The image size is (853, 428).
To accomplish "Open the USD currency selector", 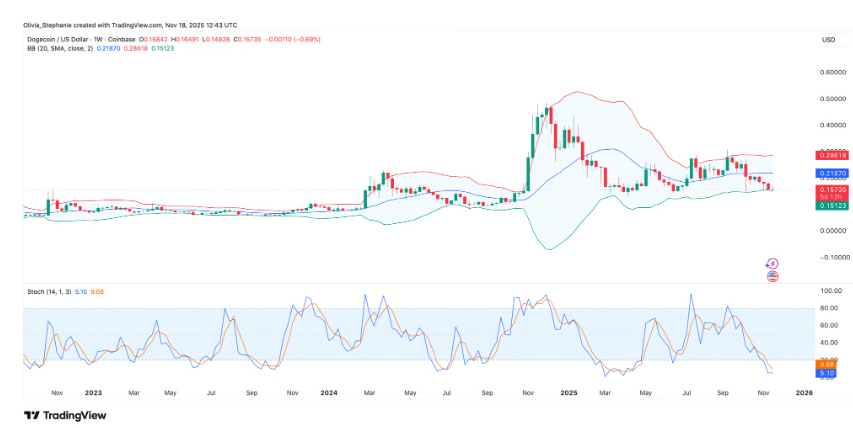I will pos(827,39).
